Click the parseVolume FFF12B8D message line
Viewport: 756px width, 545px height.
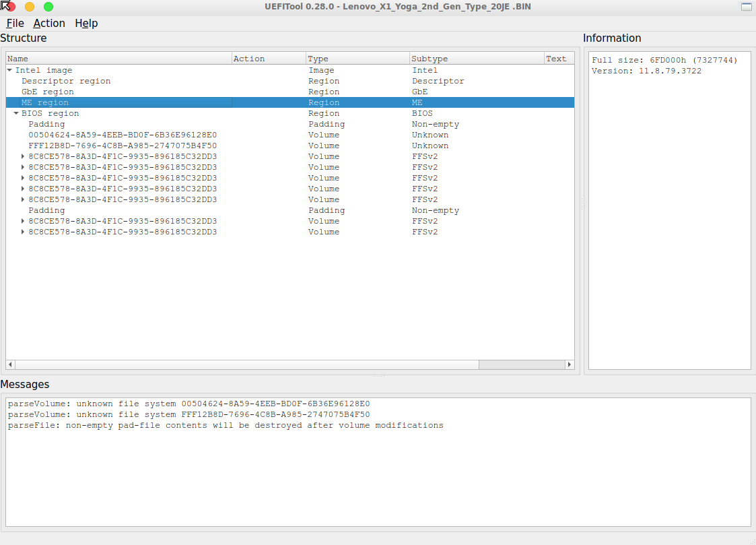click(x=189, y=414)
